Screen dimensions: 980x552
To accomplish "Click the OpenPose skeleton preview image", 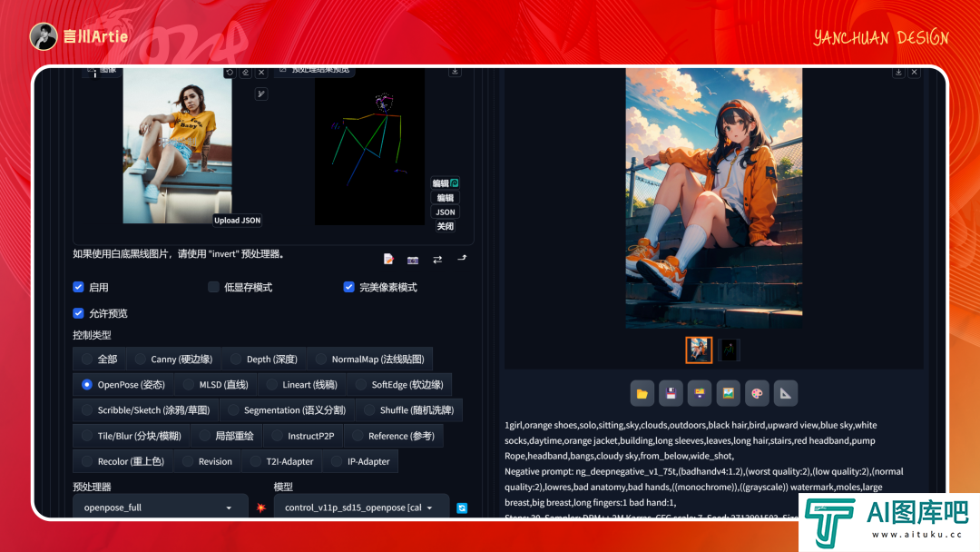I will click(x=369, y=146).
